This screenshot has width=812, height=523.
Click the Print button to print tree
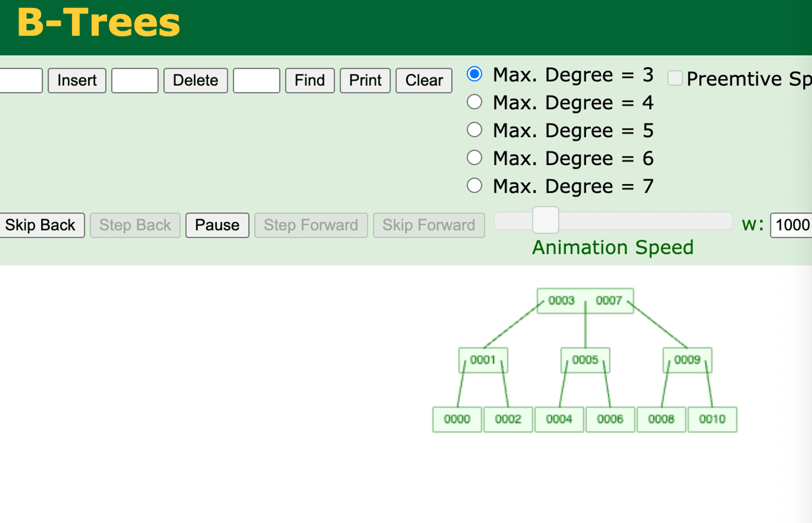tap(363, 80)
